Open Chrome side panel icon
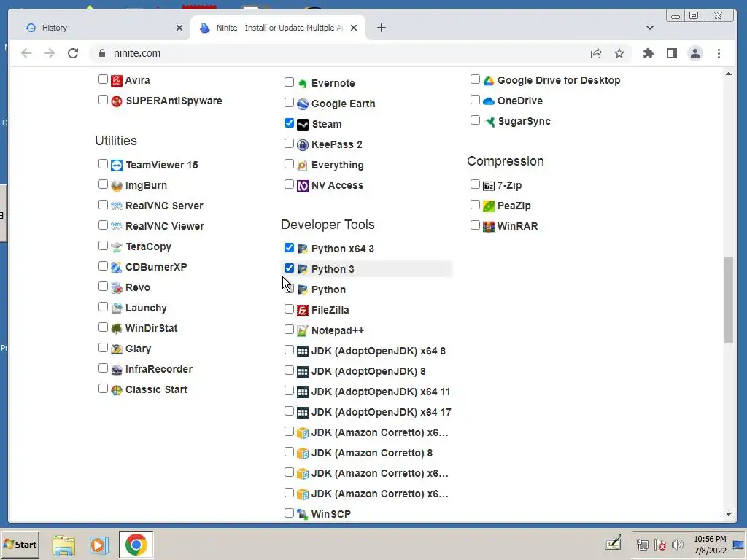 point(672,53)
